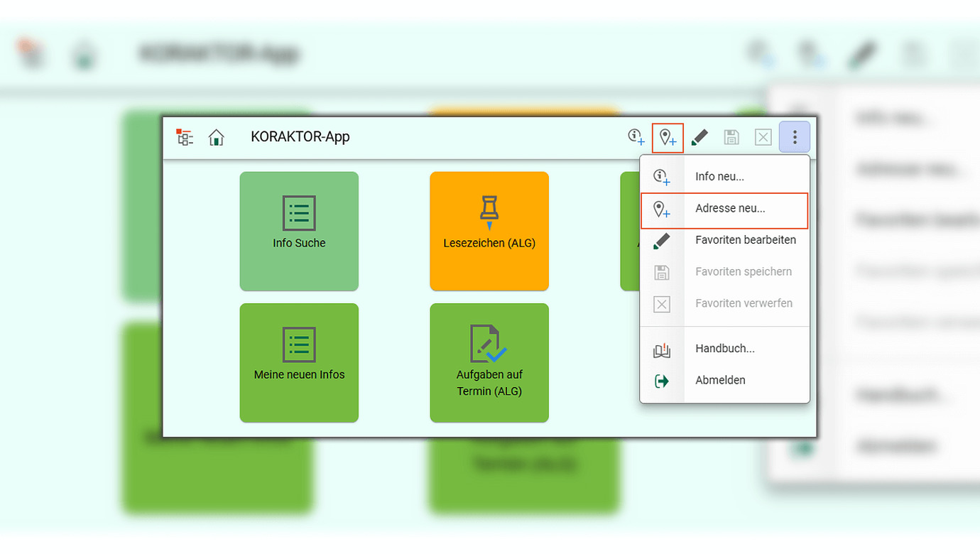Collapse the three-dot overflow menu
Viewport: 980px width, 554px height.
[795, 137]
